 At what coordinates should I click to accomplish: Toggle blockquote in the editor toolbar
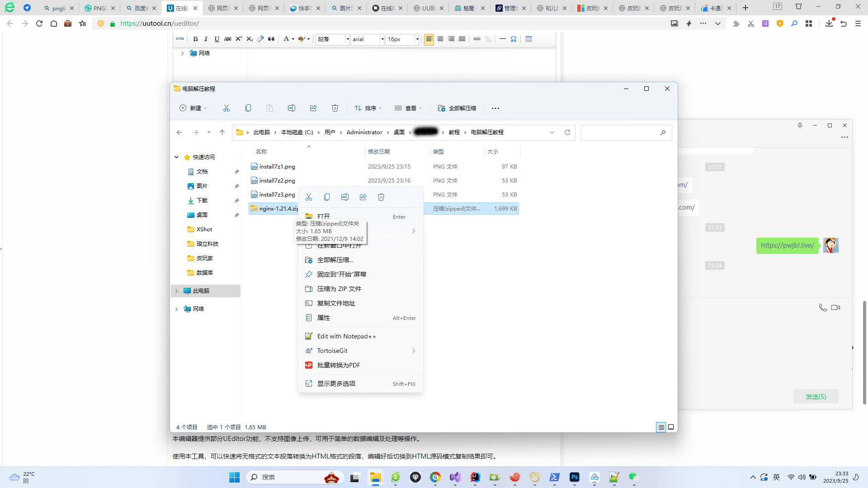click(x=271, y=39)
